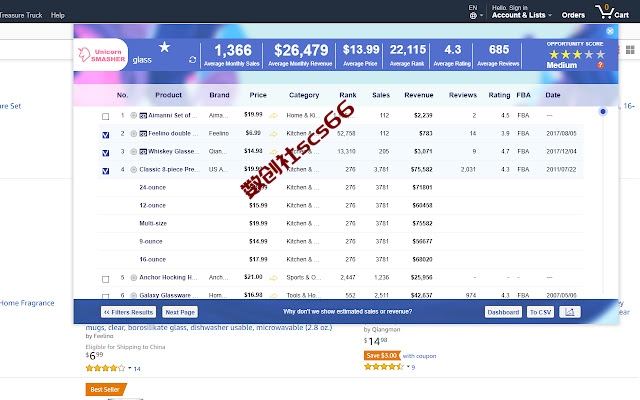Open the EN language dropdown
The image size is (640, 400).
point(476,12)
